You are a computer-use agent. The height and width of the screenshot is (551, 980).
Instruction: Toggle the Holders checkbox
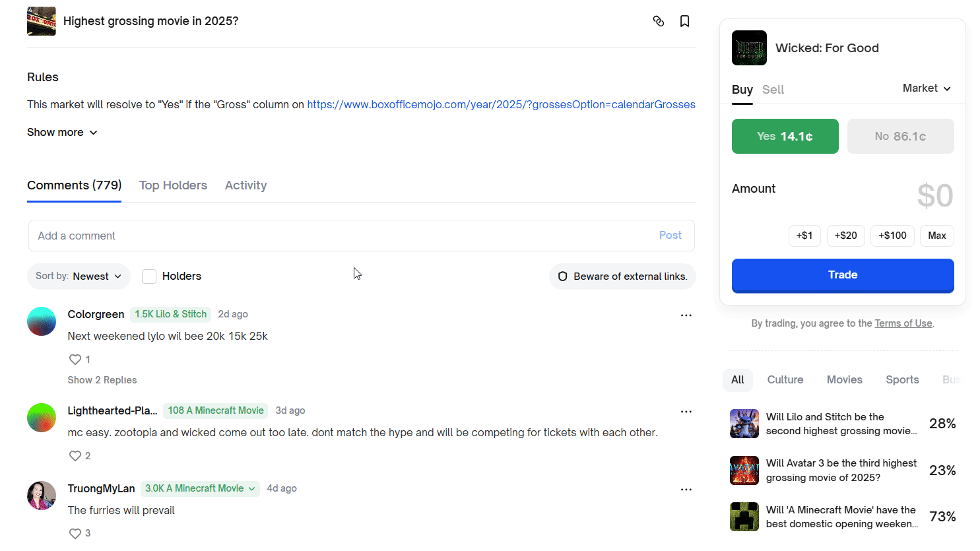[149, 276]
